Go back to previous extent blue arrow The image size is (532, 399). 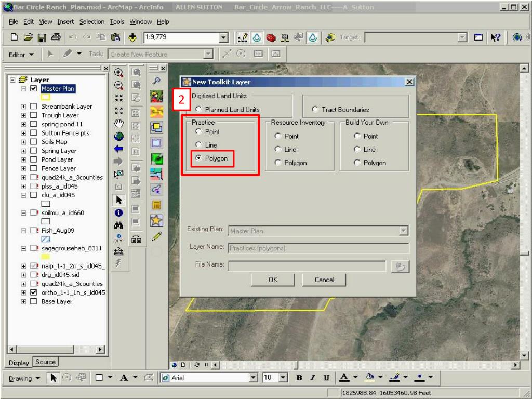point(118,149)
